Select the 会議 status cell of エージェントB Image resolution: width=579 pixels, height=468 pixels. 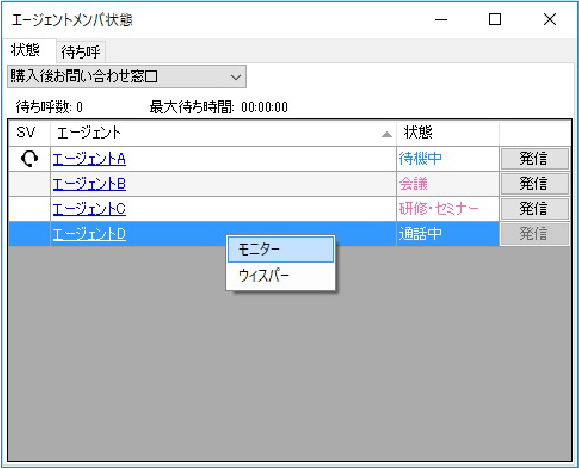pyautogui.click(x=448, y=184)
